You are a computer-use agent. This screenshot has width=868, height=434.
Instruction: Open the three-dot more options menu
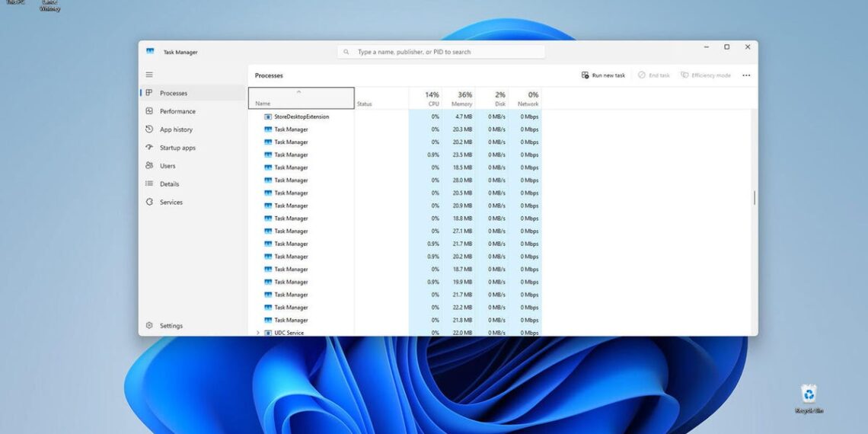click(746, 75)
